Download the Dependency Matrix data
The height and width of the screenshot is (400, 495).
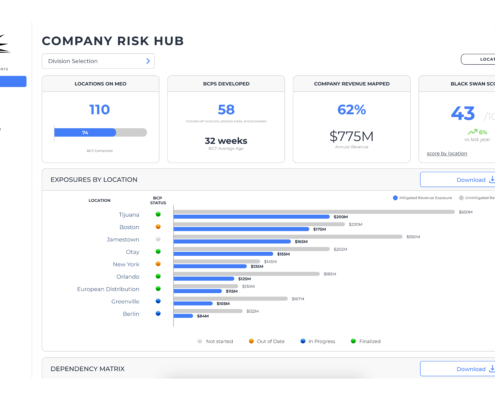[458, 369]
